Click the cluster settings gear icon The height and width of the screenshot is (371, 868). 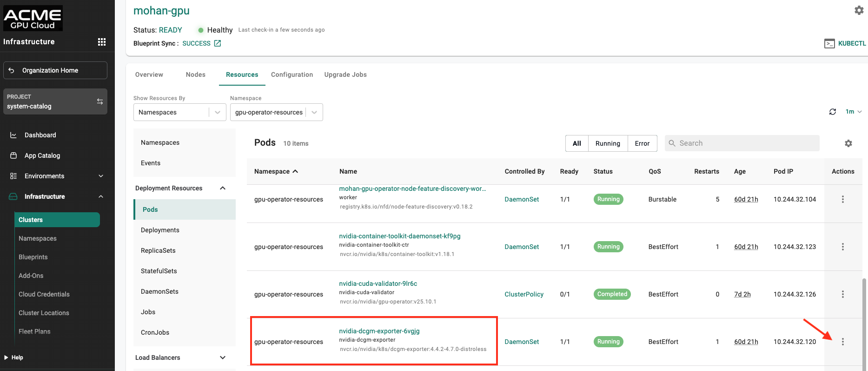[x=859, y=10]
